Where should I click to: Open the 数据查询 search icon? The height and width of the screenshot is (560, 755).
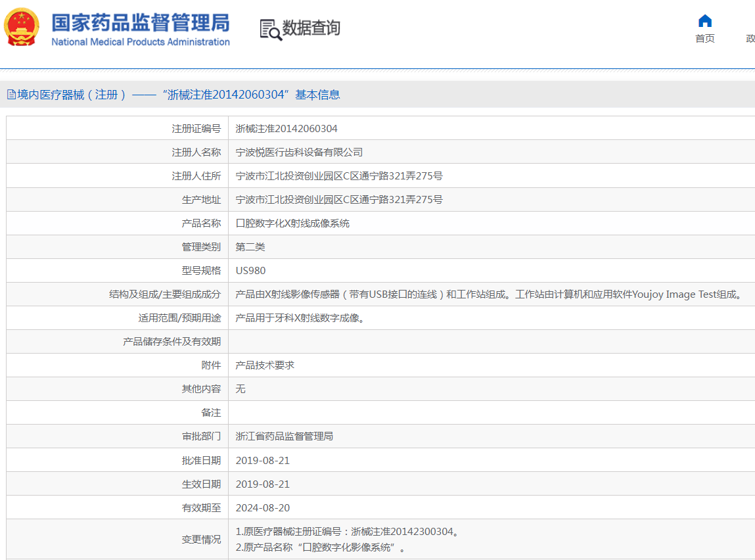(271, 30)
